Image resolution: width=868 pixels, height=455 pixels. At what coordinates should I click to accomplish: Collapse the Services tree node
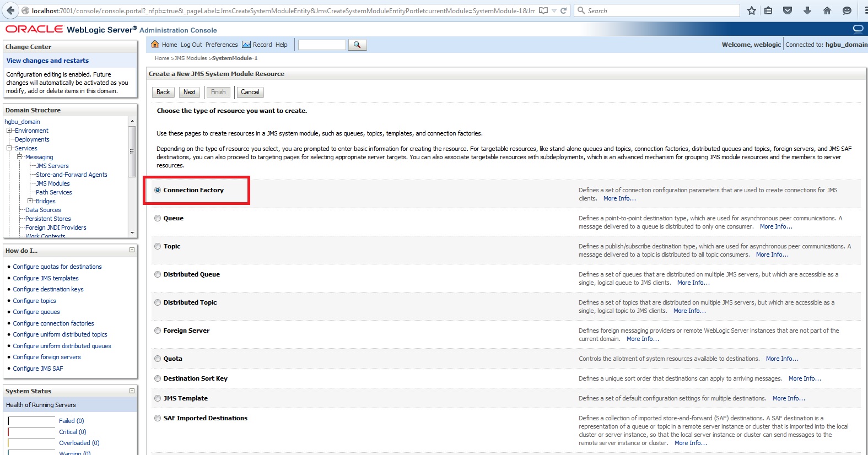pyautogui.click(x=9, y=148)
